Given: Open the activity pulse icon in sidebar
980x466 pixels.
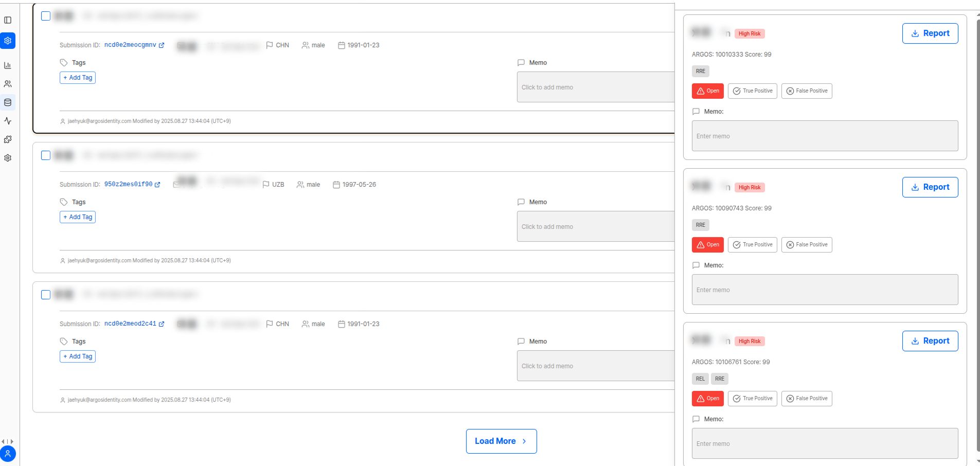Looking at the screenshot, I should [x=8, y=121].
